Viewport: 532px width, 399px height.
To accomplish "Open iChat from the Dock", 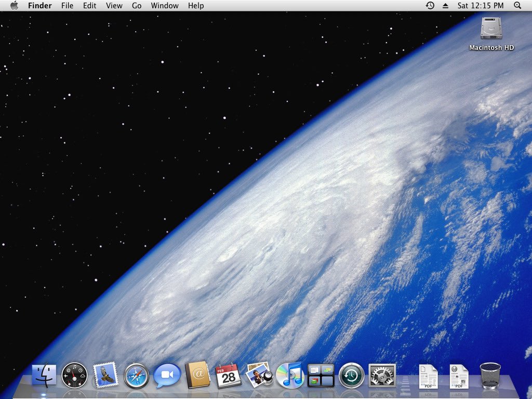I will [167, 375].
